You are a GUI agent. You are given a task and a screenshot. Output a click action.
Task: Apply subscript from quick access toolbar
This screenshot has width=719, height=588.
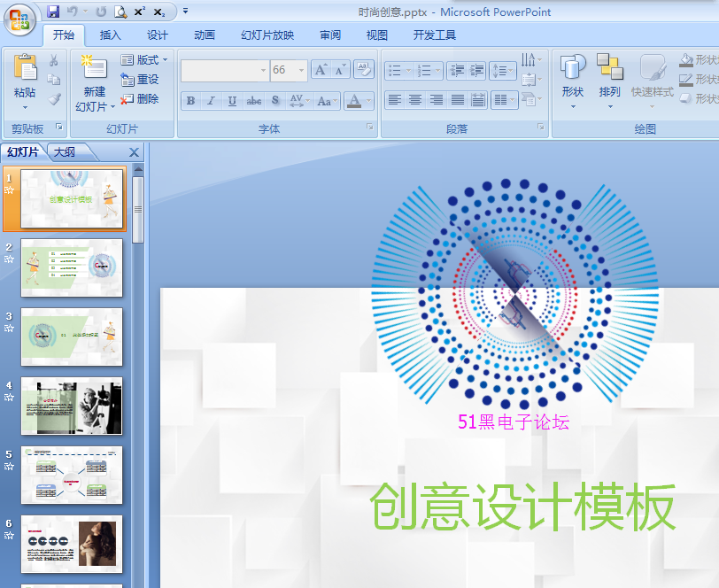click(159, 12)
